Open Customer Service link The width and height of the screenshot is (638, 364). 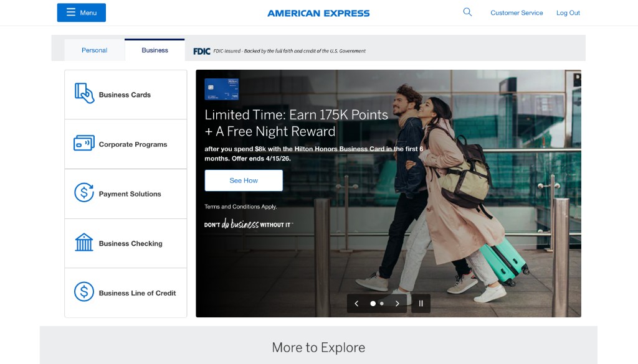click(x=517, y=13)
